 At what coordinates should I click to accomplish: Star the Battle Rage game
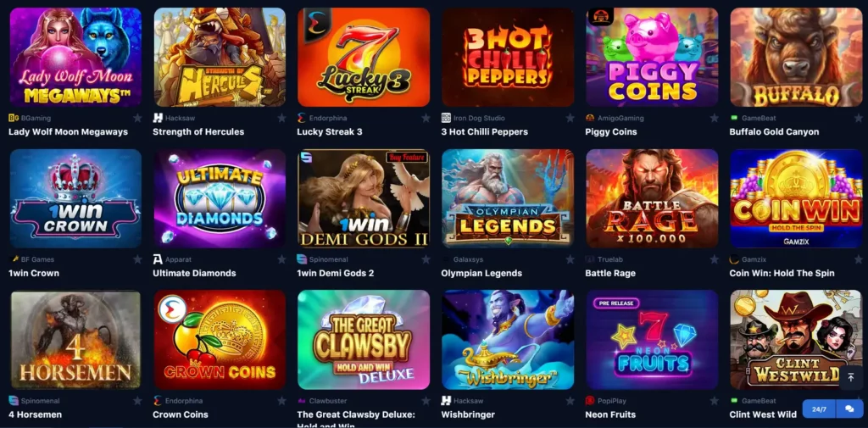[714, 259]
